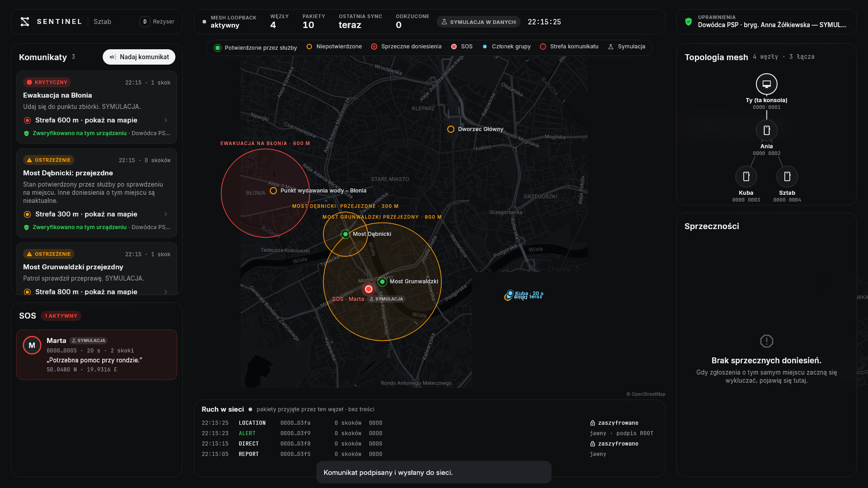Click SYMULACJA W DANYCH chip
The width and height of the screenshot is (868, 488).
click(478, 22)
